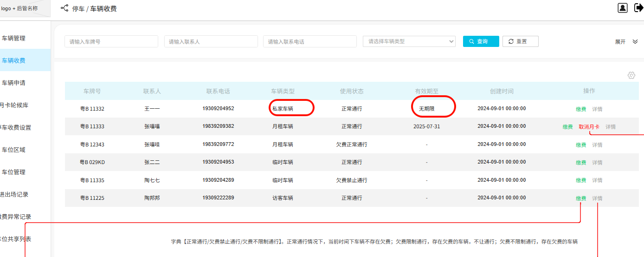Click the user profile icon

(x=622, y=8)
